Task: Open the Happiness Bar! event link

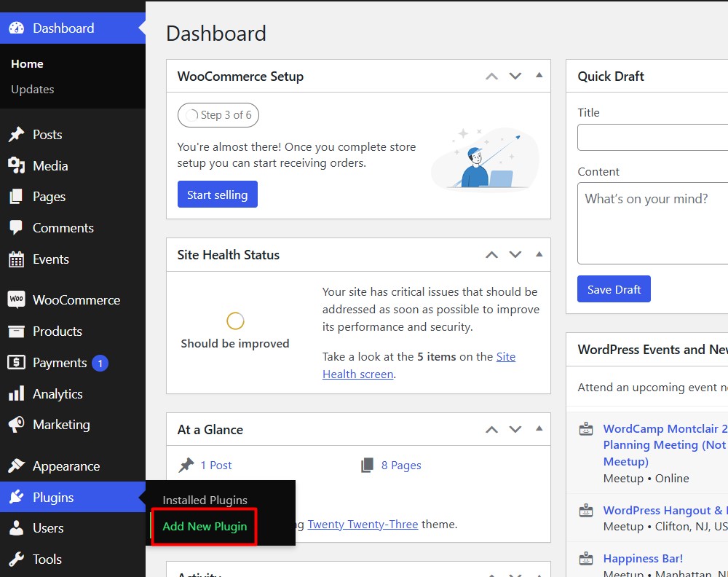Action: click(643, 558)
